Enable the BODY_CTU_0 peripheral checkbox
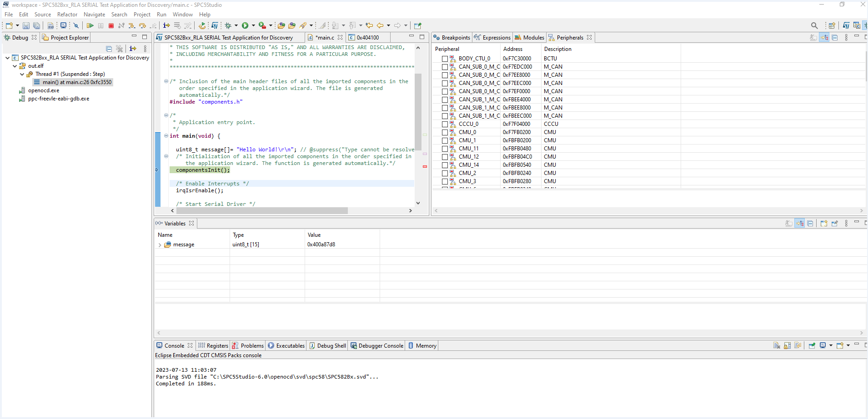Image resolution: width=868 pixels, height=419 pixels. [445, 58]
